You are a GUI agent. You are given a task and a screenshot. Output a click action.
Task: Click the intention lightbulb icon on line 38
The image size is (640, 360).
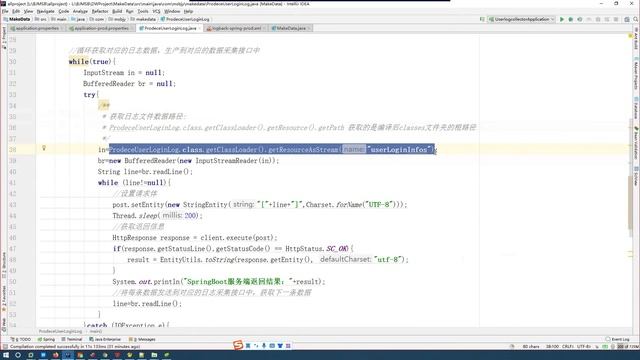(x=44, y=148)
